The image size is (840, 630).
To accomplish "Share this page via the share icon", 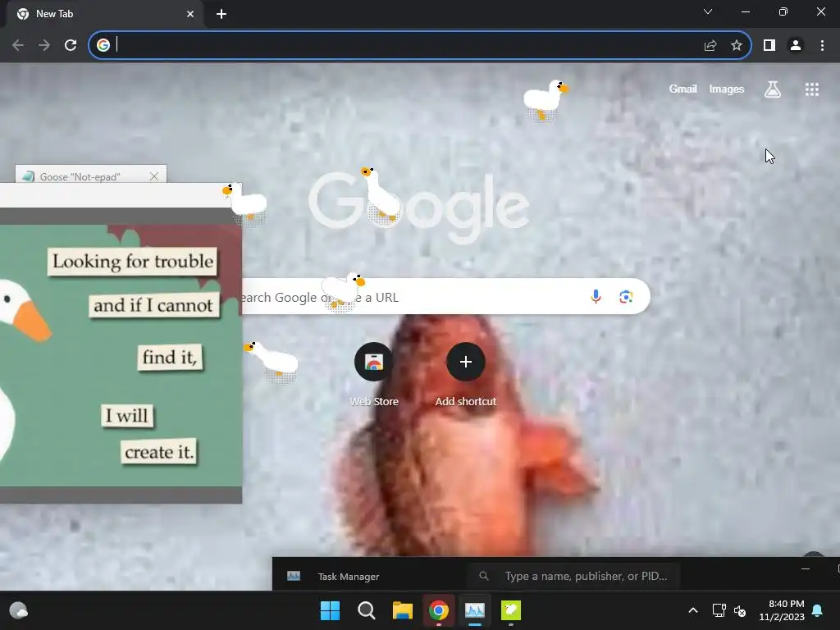I will pos(710,46).
